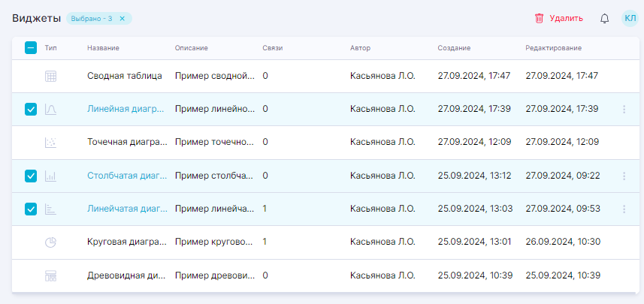Clear the Выбрано - 3 selection chip
Screen dimensions: 644x304
click(122, 19)
